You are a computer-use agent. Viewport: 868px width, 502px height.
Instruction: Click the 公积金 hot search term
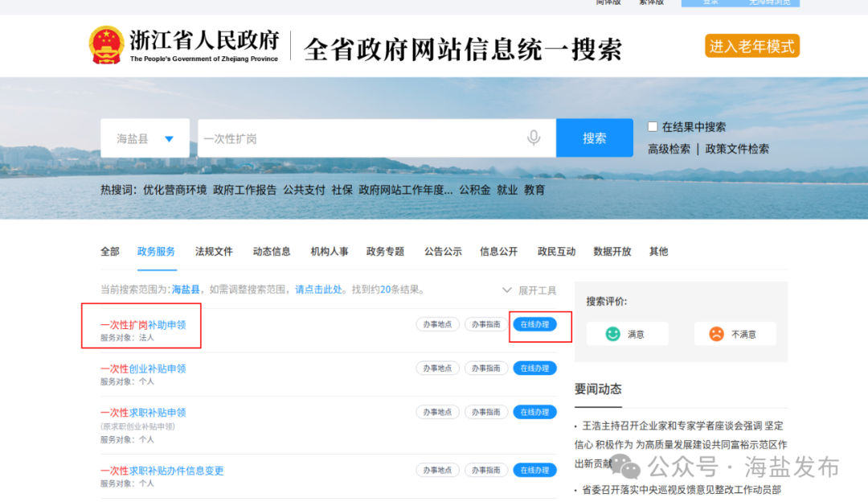(474, 191)
